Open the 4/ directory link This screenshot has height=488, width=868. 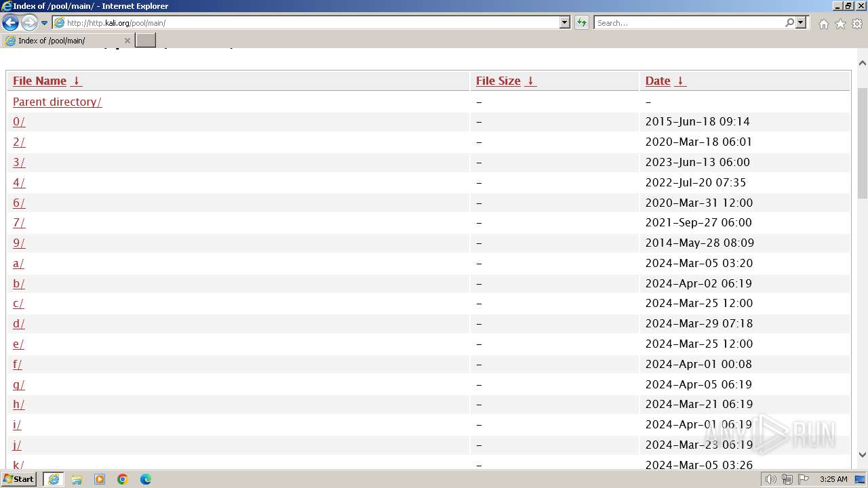19,182
